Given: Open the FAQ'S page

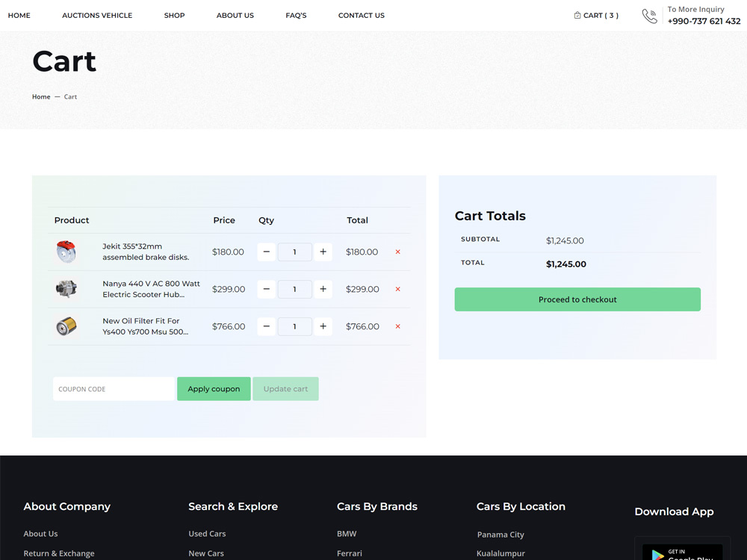Looking at the screenshot, I should (296, 15).
